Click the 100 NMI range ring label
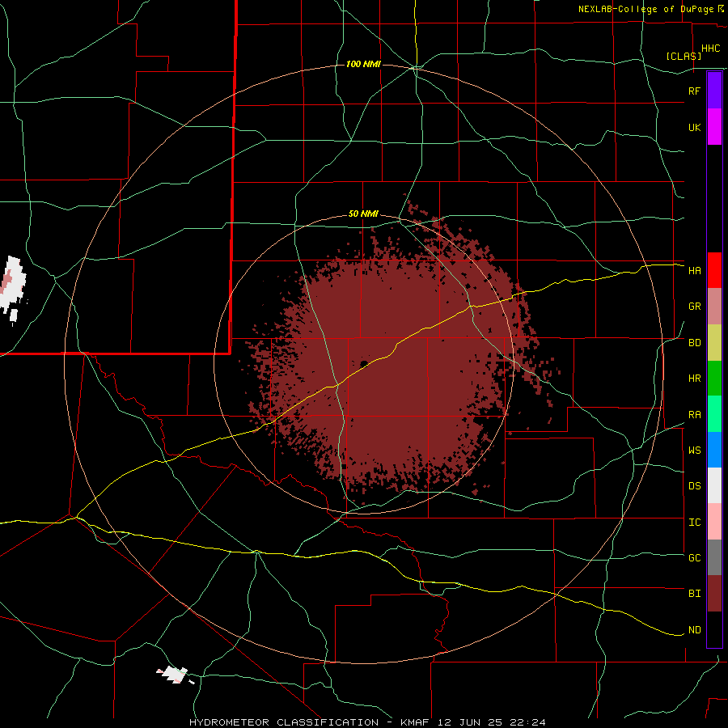The image size is (728, 728). tap(363, 64)
